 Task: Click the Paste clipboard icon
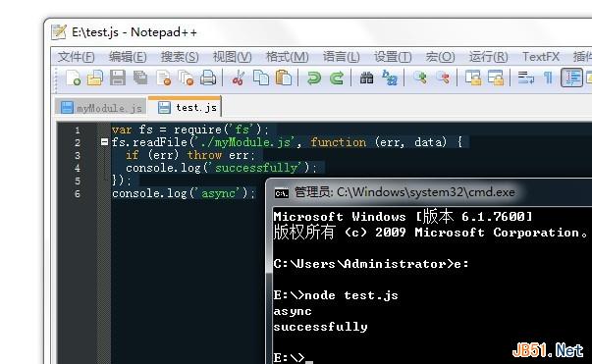click(x=284, y=78)
